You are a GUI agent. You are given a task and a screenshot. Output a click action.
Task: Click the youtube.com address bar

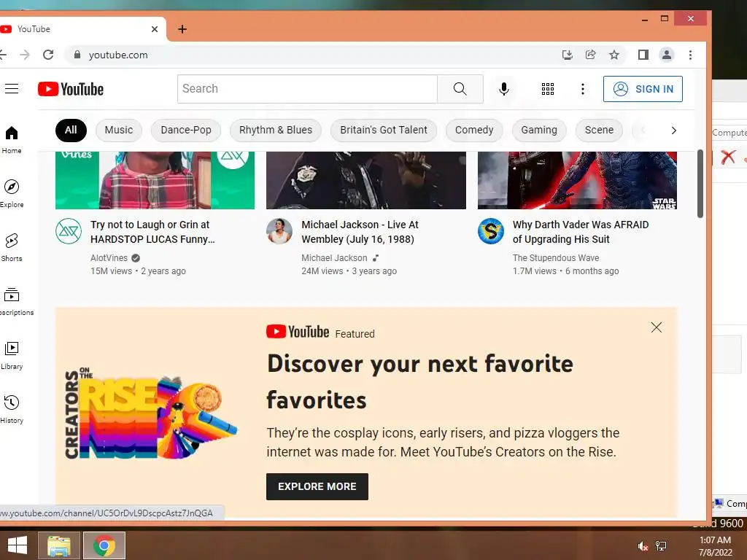coord(314,55)
